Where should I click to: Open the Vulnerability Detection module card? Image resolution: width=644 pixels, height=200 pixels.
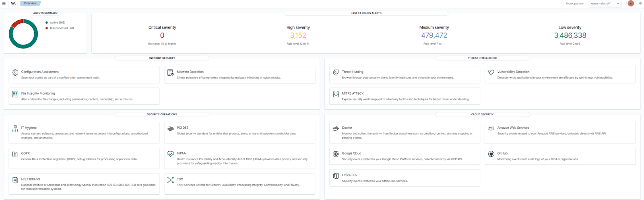click(x=560, y=74)
